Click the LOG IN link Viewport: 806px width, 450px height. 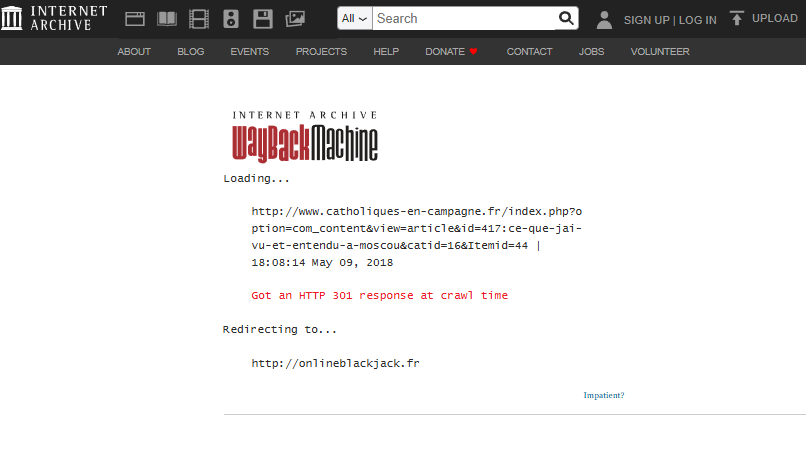click(x=698, y=20)
